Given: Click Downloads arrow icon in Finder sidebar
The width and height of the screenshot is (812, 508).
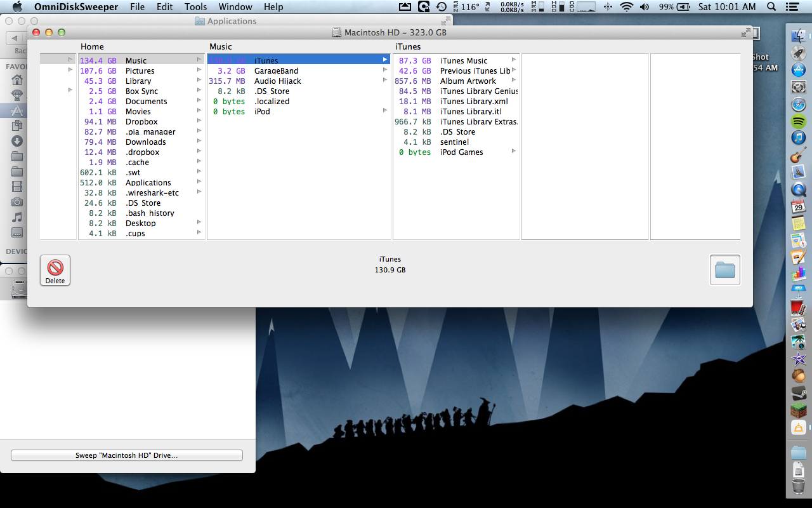Looking at the screenshot, I should click(17, 141).
